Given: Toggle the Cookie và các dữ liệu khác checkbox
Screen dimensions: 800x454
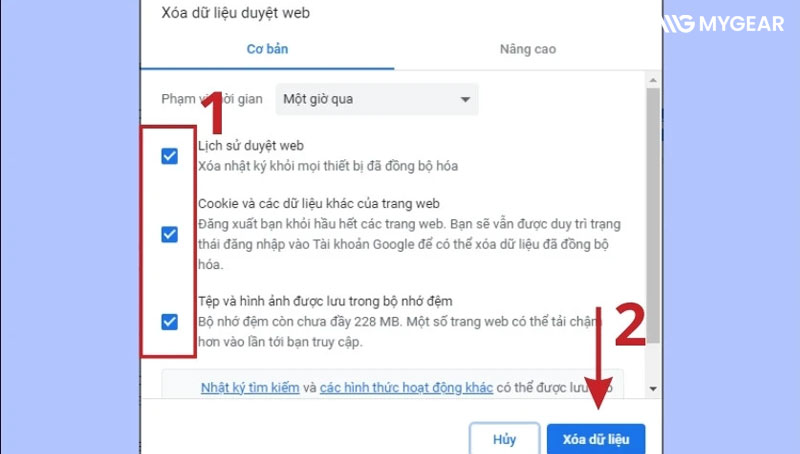Looking at the screenshot, I should click(x=169, y=234).
